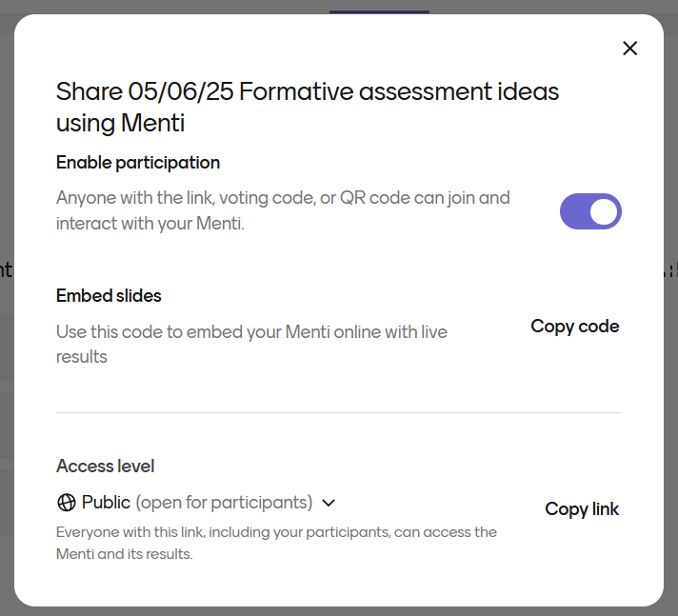Expand the chevron after open for participants
The width and height of the screenshot is (678, 616).
pos(329,503)
